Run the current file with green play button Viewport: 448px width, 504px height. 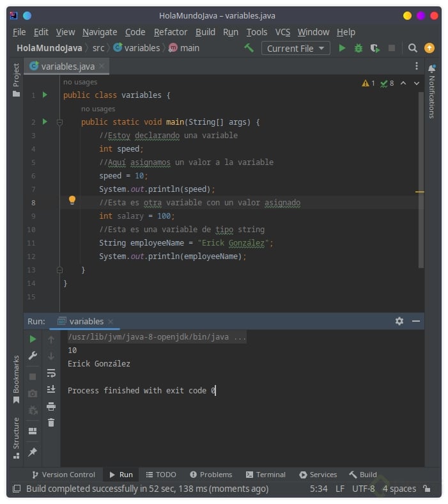pos(342,48)
